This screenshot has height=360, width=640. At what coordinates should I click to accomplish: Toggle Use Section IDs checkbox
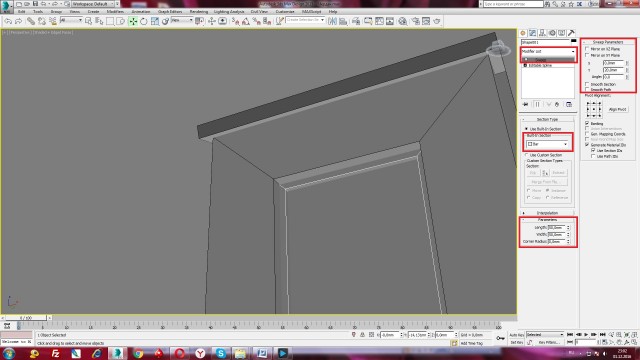(x=593, y=151)
